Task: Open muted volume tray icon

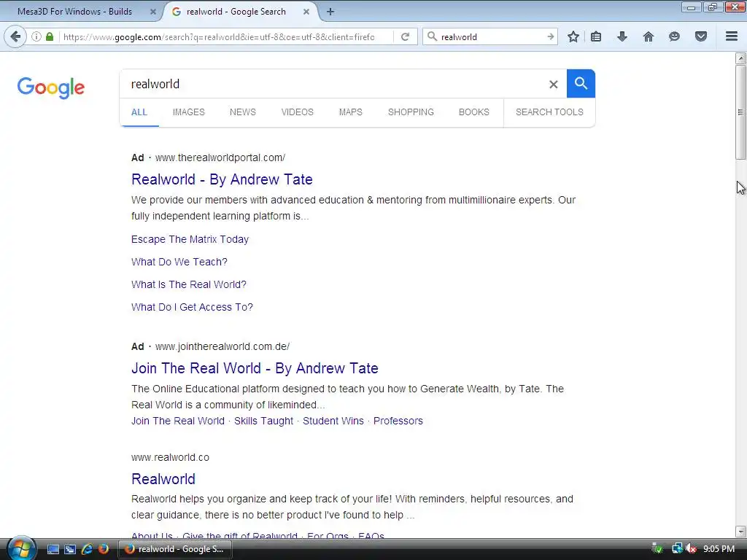Action: 691,549
